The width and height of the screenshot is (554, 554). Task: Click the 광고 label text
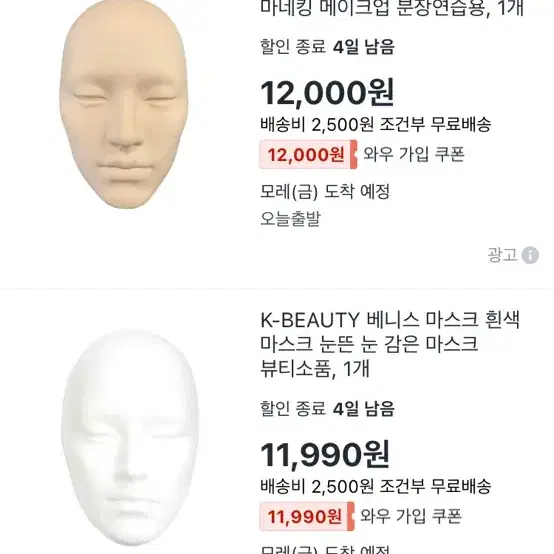coord(502,255)
